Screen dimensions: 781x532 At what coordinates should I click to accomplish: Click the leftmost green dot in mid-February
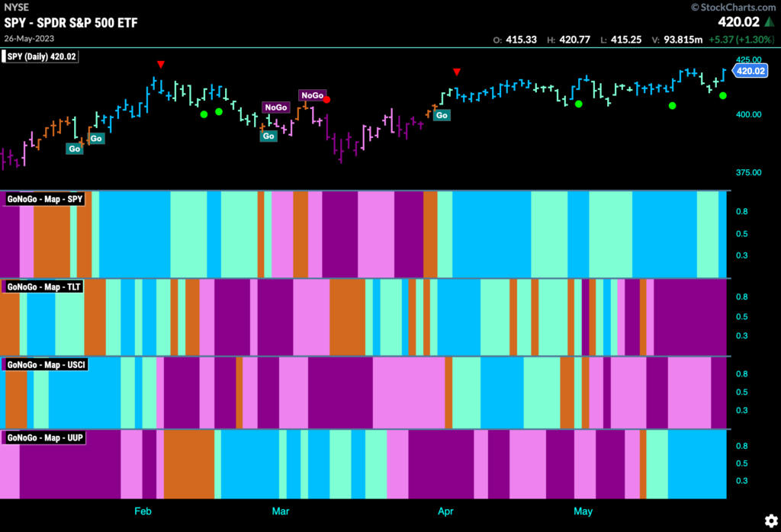pyautogui.click(x=204, y=114)
